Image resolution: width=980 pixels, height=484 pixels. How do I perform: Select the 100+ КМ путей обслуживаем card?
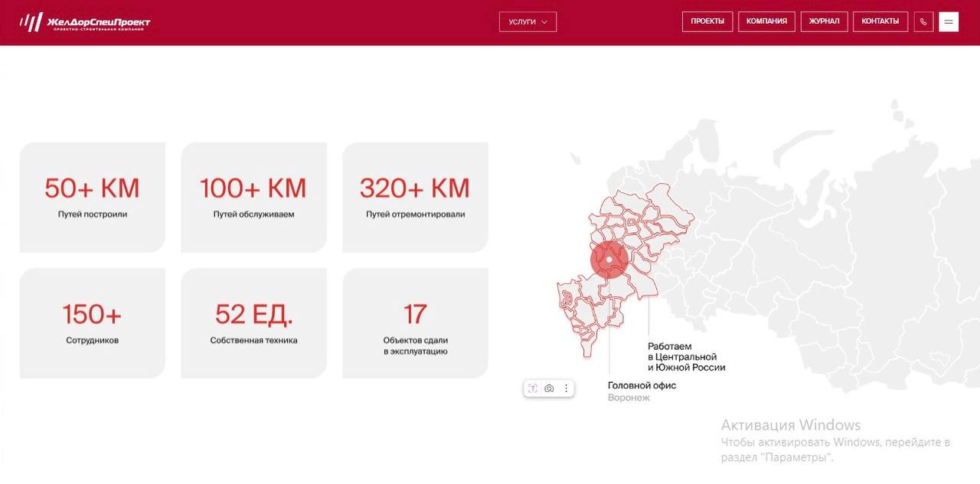(x=253, y=198)
